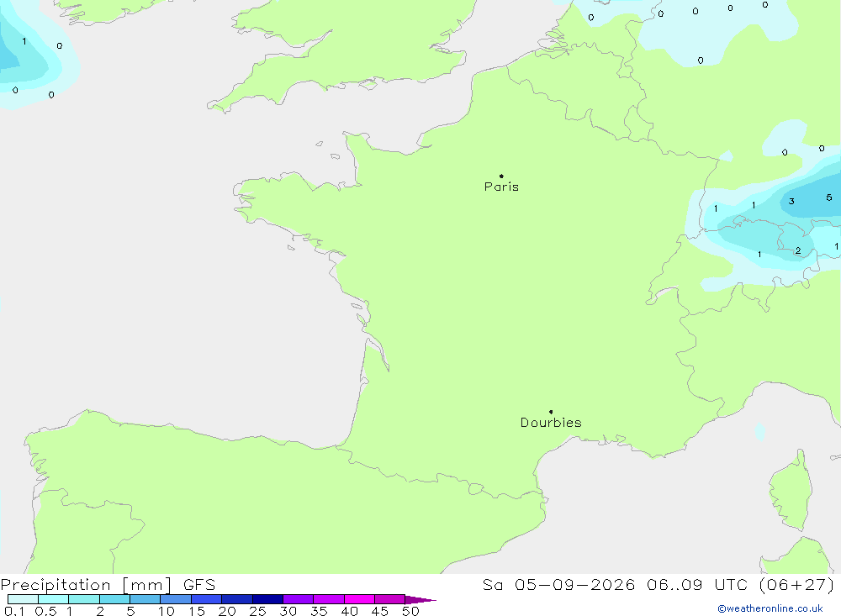Select the Paris map label
This screenshot has width=841, height=616.
(501, 187)
